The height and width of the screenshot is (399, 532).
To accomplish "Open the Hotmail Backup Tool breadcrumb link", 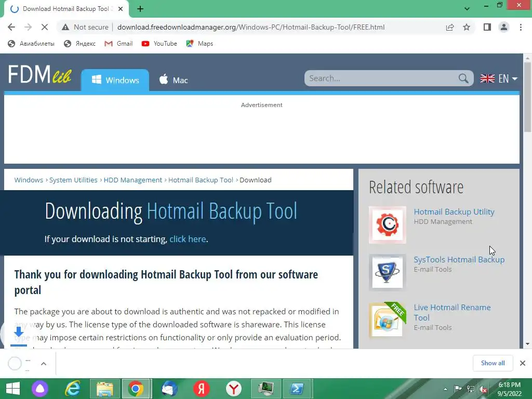I will coord(201,180).
